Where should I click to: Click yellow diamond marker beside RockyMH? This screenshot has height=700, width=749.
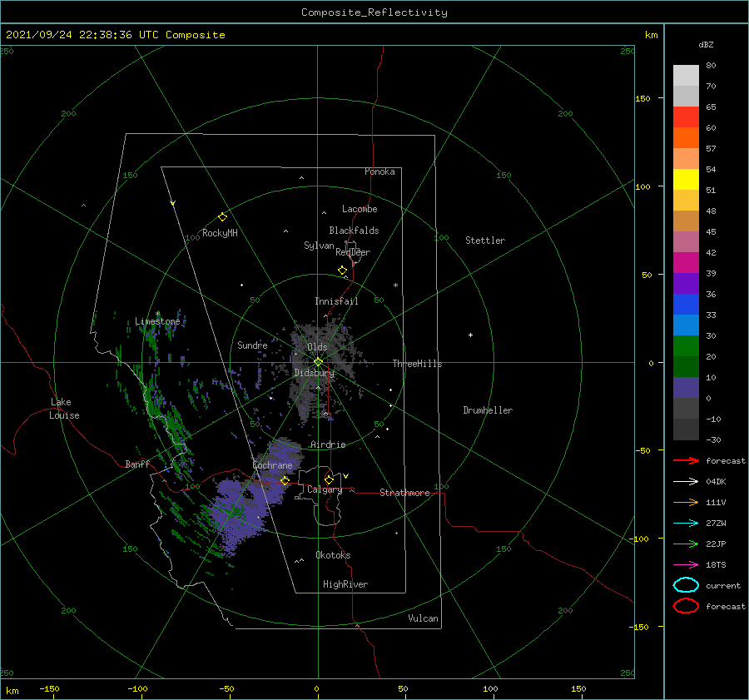click(222, 217)
